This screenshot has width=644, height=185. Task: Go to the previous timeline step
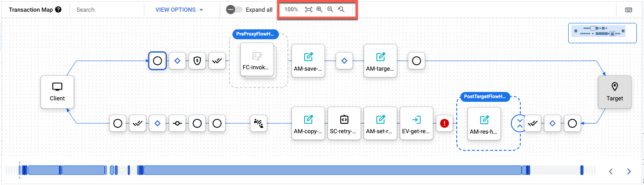coord(611,171)
